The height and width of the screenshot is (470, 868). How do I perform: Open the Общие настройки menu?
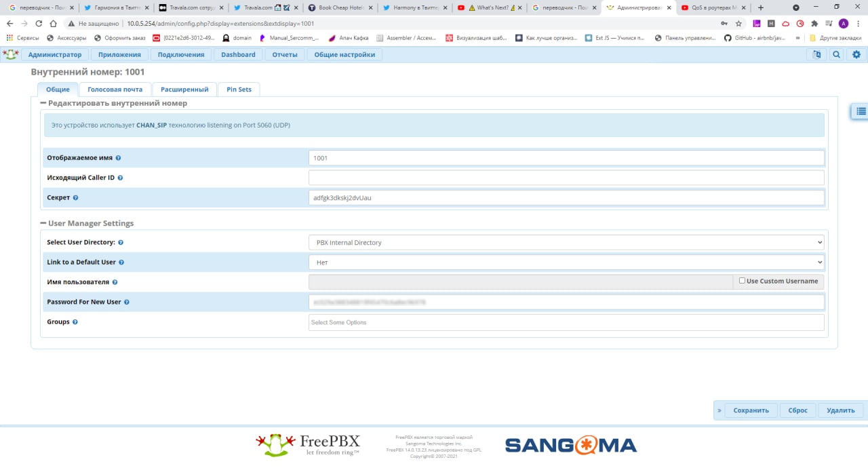(344, 55)
